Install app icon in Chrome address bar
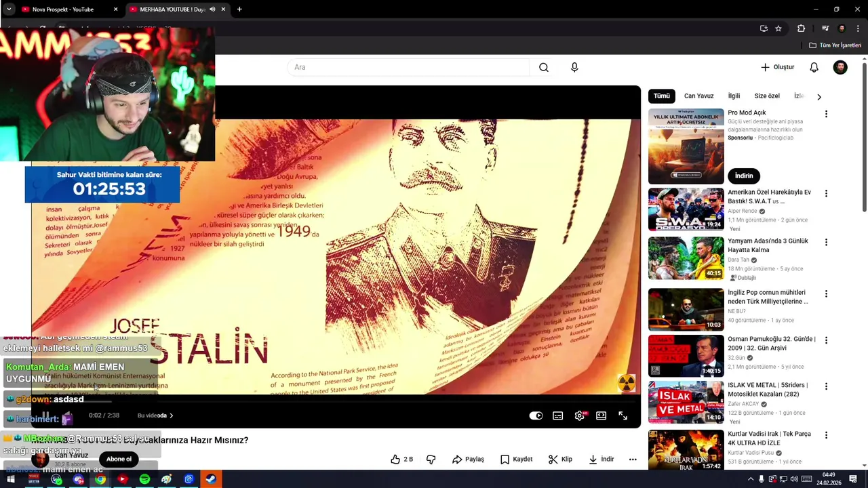This screenshot has width=868, height=488. 764,28
